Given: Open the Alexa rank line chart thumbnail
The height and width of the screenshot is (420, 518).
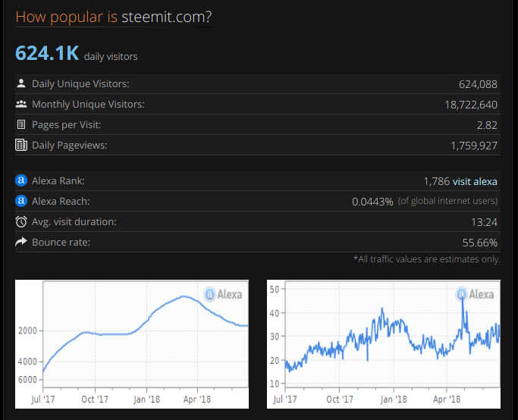Looking at the screenshot, I should (x=132, y=344).
